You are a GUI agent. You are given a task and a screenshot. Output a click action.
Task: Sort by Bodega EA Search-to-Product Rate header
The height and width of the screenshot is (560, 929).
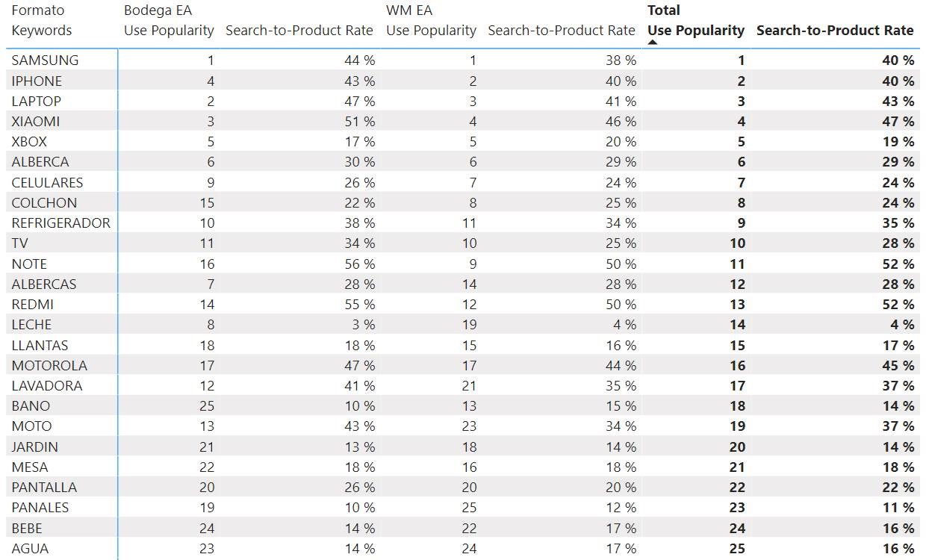[x=299, y=31]
